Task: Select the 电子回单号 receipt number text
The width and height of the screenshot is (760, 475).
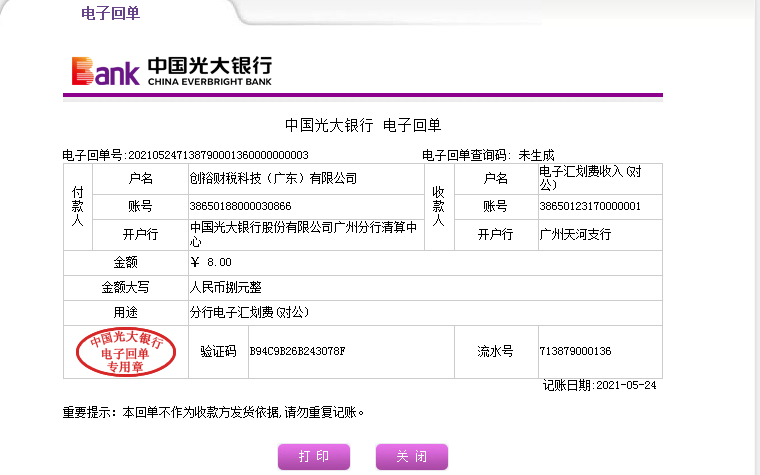Action: 186,155
